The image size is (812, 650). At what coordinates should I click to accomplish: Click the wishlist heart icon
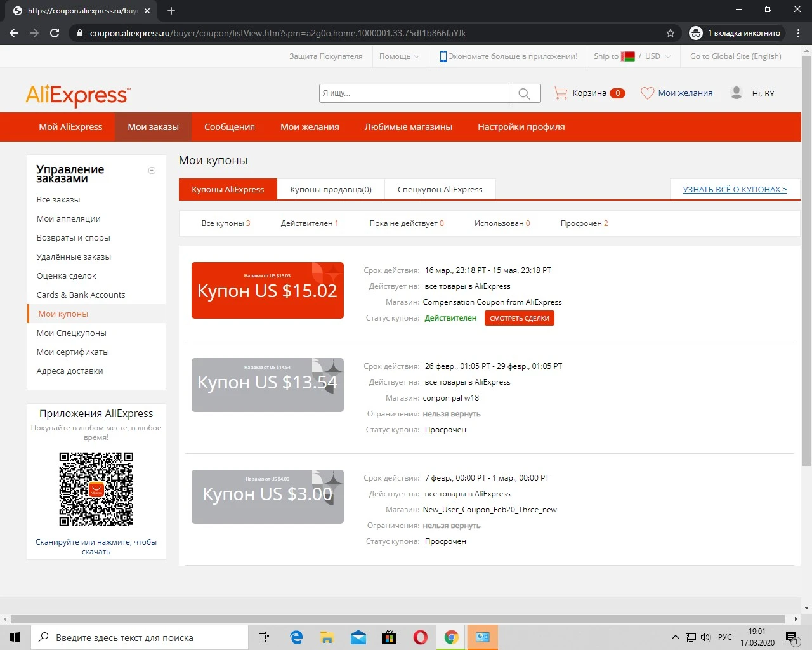647,93
